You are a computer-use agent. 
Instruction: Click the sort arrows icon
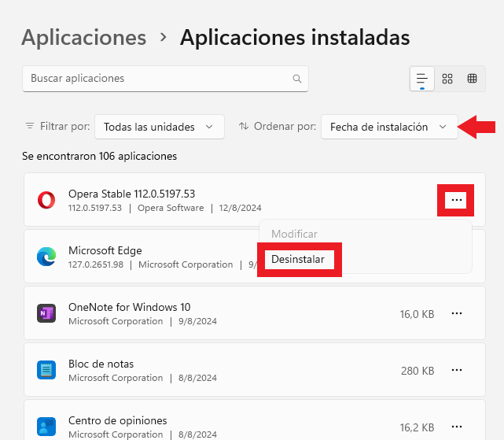pos(244,126)
